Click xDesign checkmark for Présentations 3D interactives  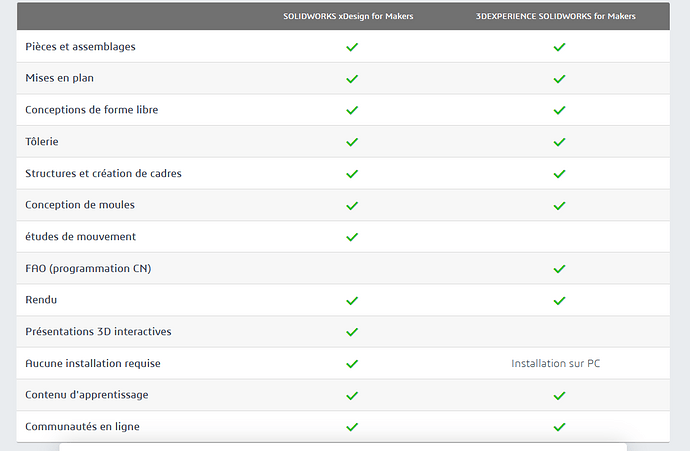[x=352, y=332]
